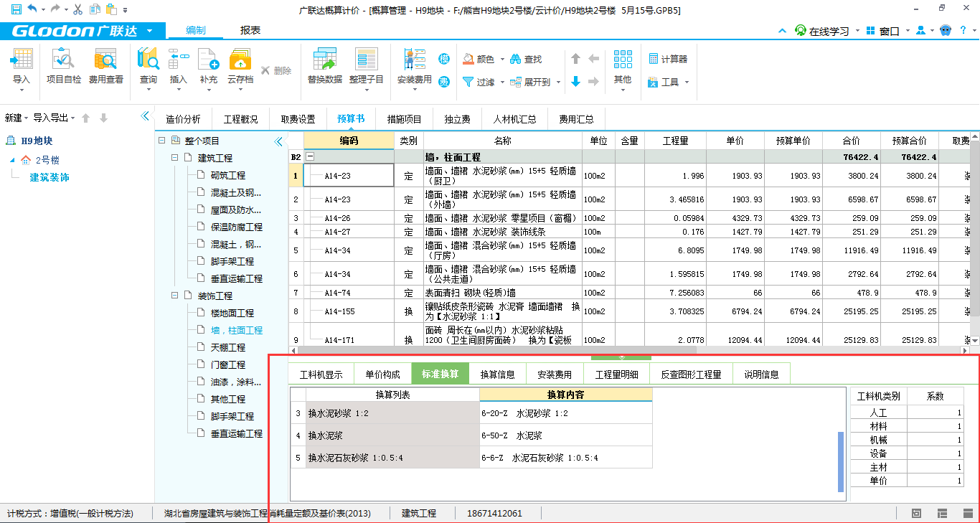Screen dimensions: 980x523
Task: Click the user account icon at top right
Action: click(x=920, y=31)
